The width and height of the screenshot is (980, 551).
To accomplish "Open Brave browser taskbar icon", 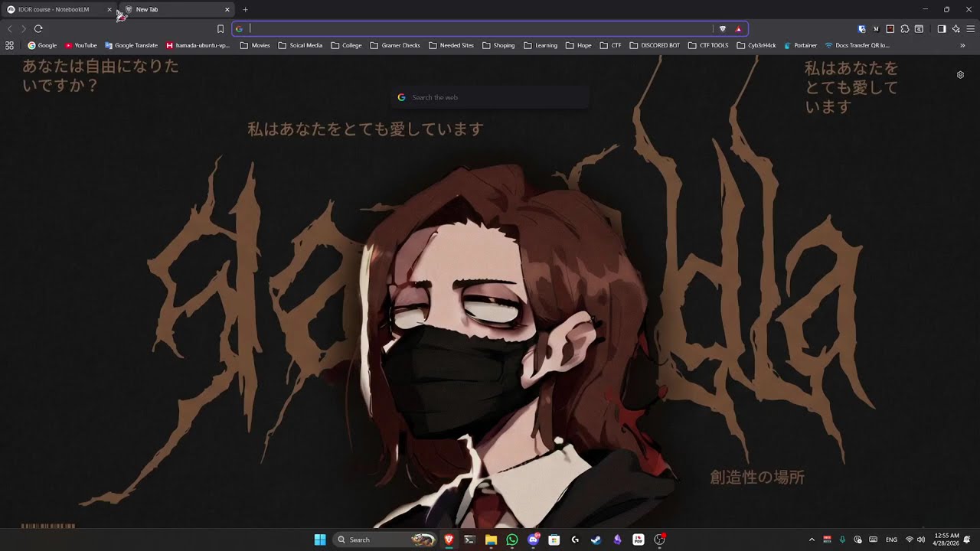I will click(x=449, y=540).
